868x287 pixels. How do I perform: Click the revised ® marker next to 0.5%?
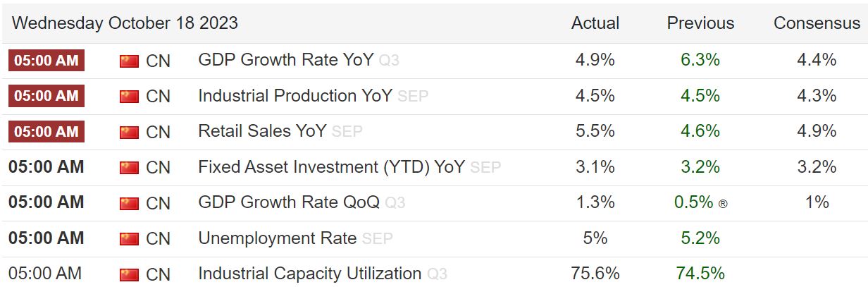pyautogui.click(x=723, y=204)
